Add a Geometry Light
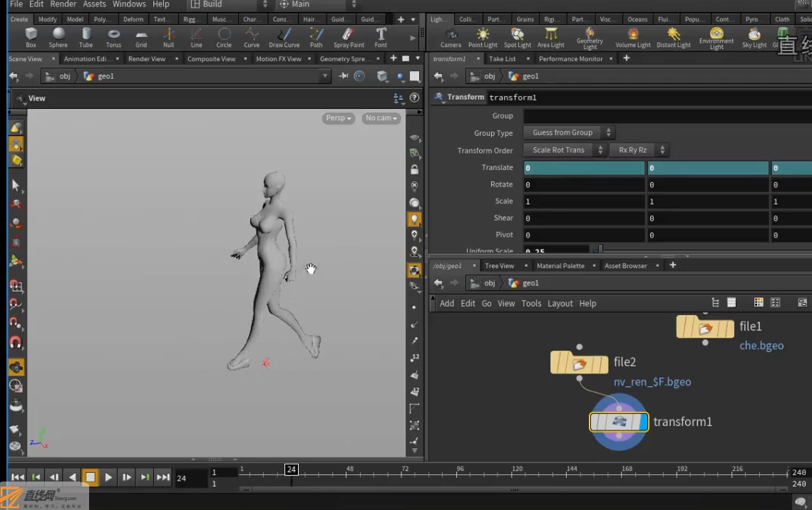 pyautogui.click(x=590, y=38)
